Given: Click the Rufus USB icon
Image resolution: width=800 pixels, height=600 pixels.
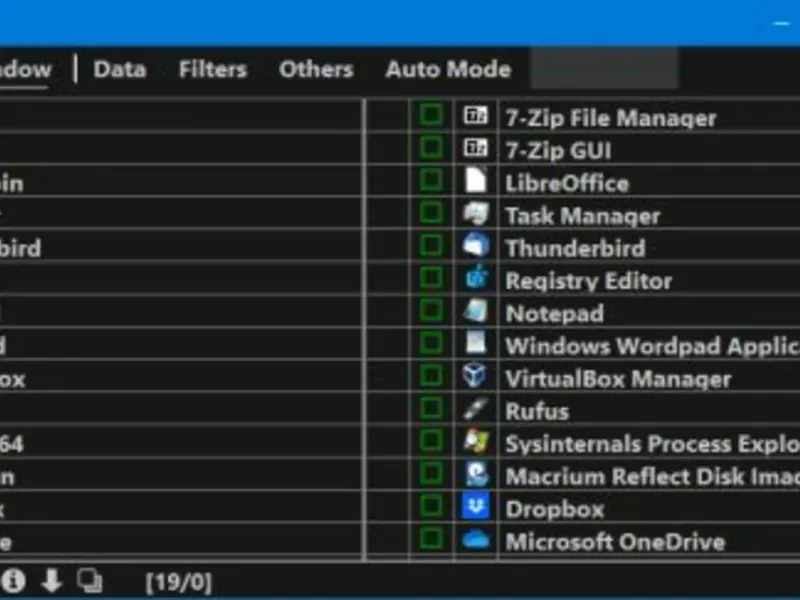Looking at the screenshot, I should pyautogui.click(x=476, y=409).
